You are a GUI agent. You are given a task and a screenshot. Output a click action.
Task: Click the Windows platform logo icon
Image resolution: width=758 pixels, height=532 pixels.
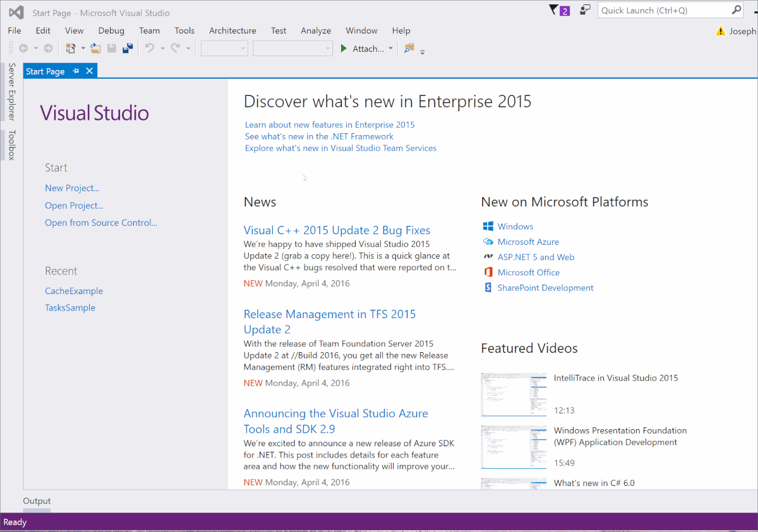pyautogui.click(x=488, y=227)
